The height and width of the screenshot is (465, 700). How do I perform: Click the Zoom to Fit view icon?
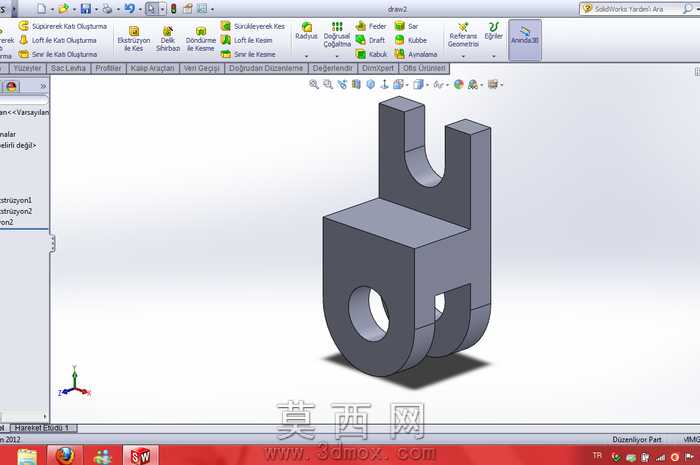314,84
